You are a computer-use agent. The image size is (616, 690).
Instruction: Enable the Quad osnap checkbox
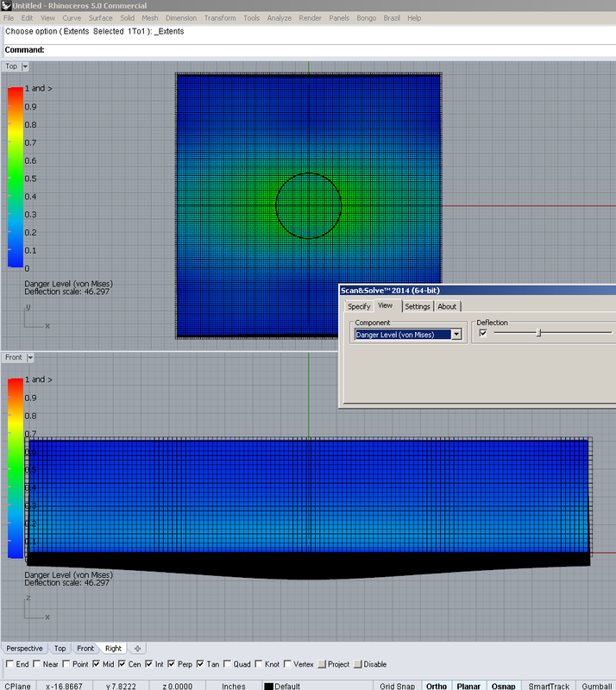point(228,665)
